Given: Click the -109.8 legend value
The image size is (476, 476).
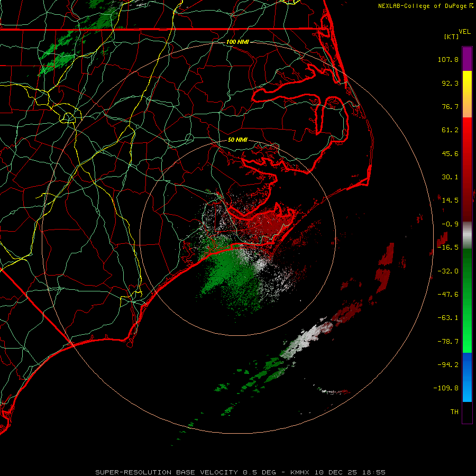Looking at the screenshot, I should click(x=446, y=388).
